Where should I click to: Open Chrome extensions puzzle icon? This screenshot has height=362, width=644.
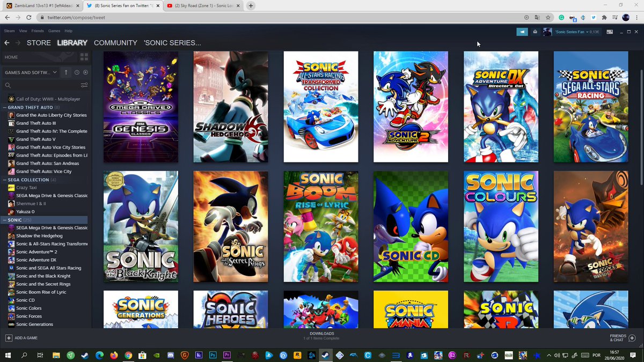click(605, 18)
